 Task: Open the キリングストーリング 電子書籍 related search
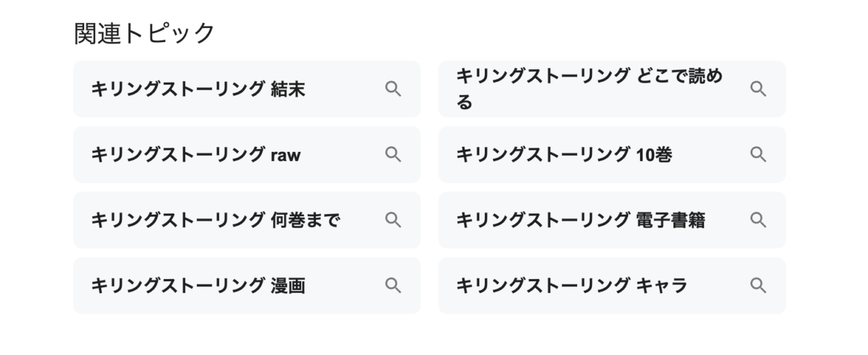(x=580, y=220)
